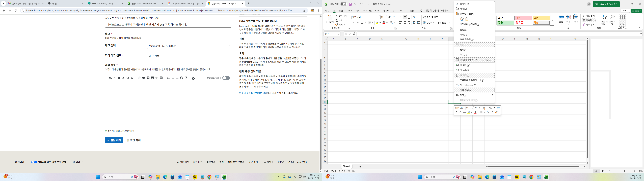Open the Excel 수식 ribbon tab

377,11
